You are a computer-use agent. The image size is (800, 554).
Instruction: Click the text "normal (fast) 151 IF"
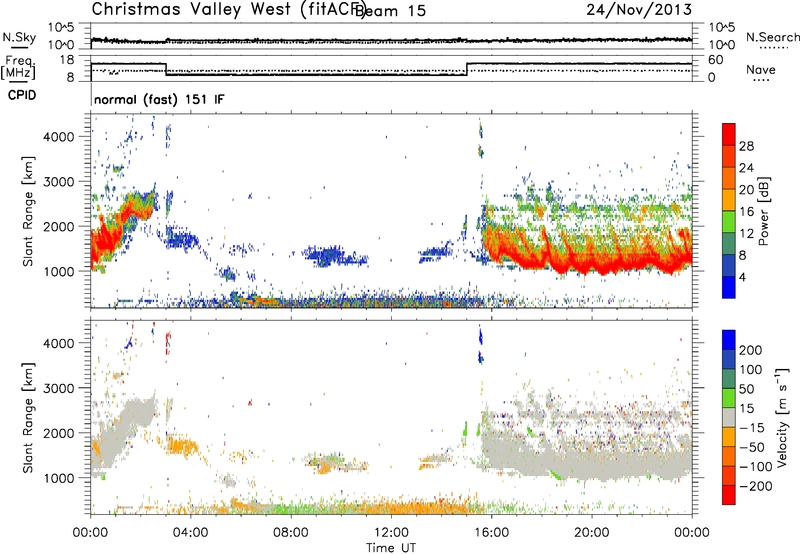coord(159,99)
